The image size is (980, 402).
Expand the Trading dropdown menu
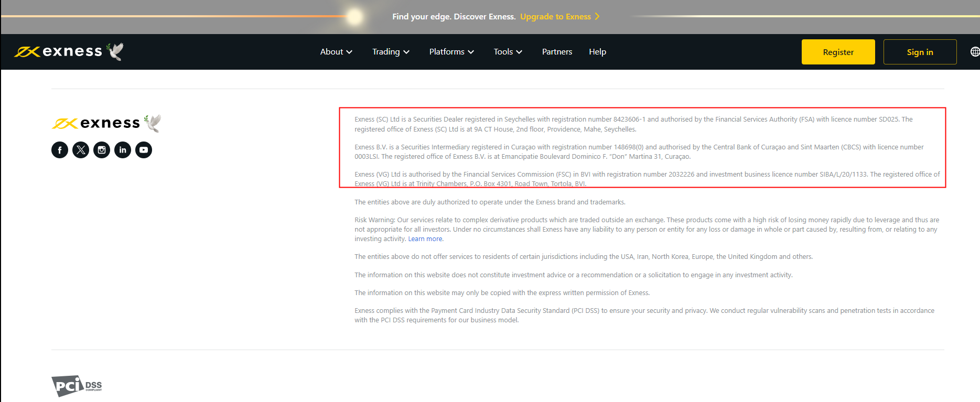point(391,51)
